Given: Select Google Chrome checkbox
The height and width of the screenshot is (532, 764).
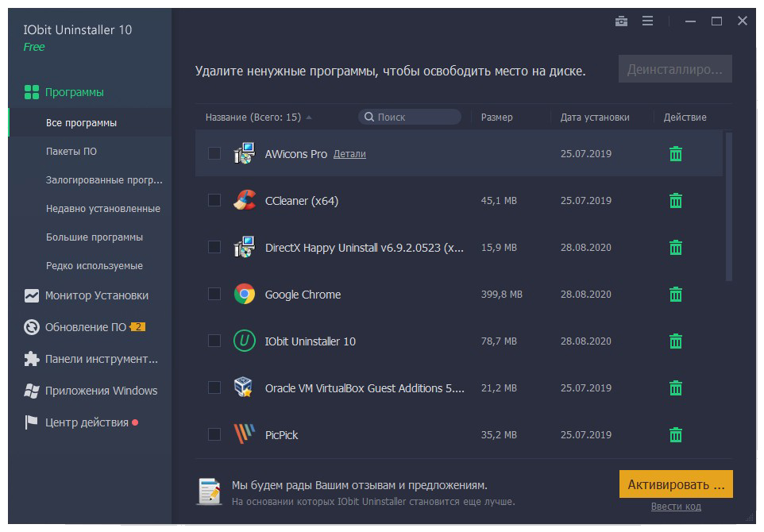Looking at the screenshot, I should [214, 294].
